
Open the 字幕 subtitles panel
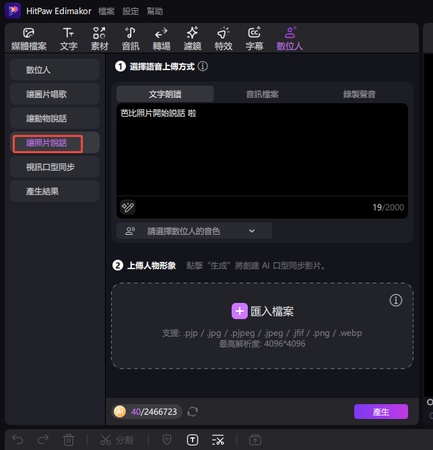[x=254, y=39]
